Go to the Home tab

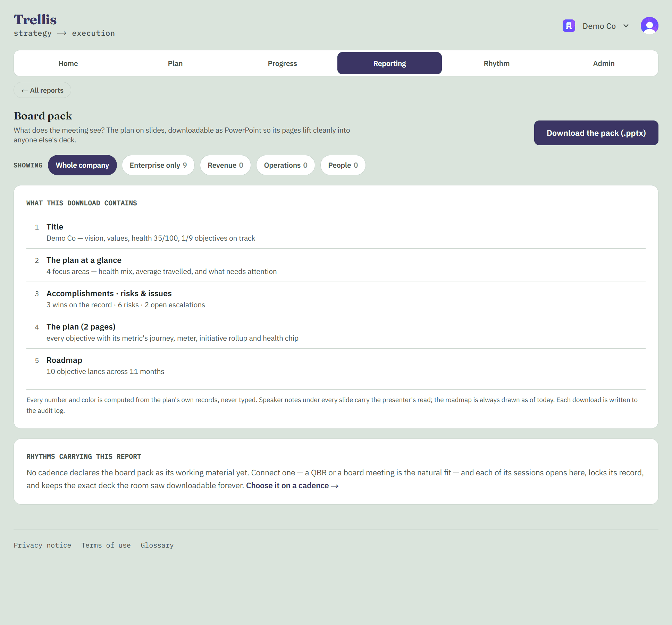68,63
